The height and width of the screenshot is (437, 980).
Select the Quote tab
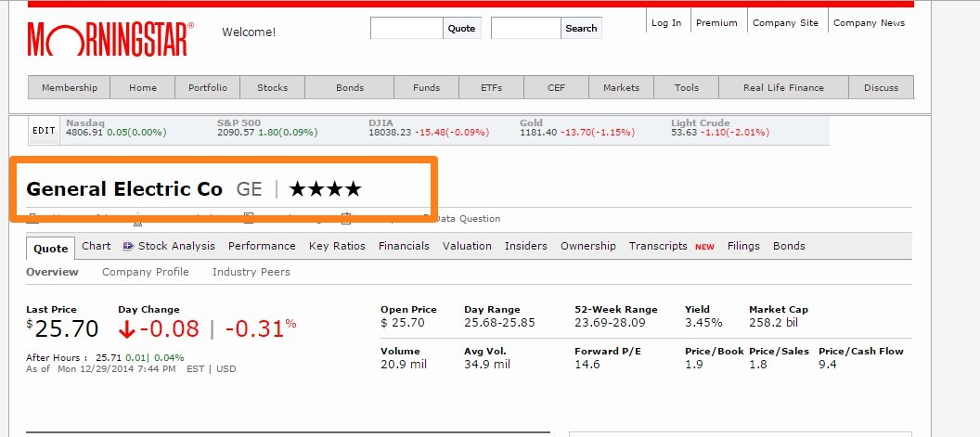coord(51,249)
